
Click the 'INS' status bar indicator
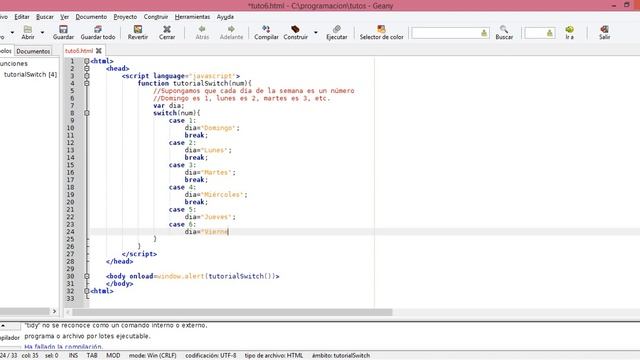73,356
